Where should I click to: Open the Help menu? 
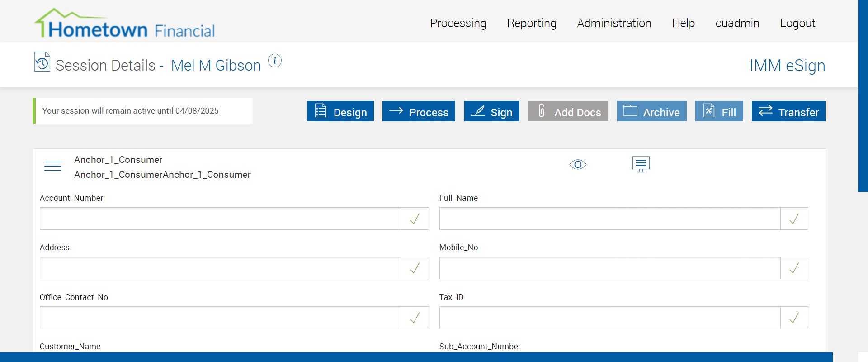tap(684, 23)
